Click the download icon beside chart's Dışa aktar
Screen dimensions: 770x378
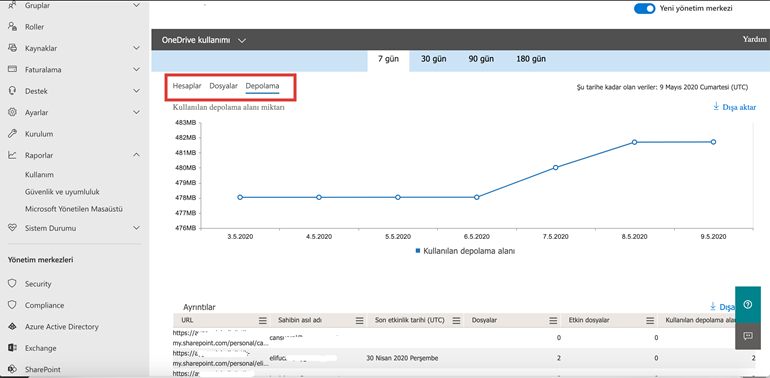(x=715, y=107)
